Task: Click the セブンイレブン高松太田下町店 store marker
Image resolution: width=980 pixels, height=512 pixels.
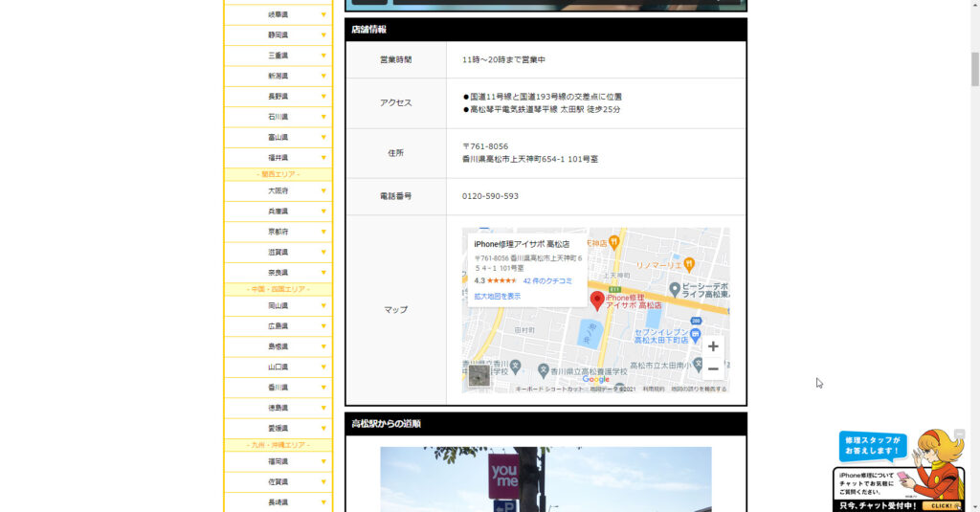Action: pos(696,335)
